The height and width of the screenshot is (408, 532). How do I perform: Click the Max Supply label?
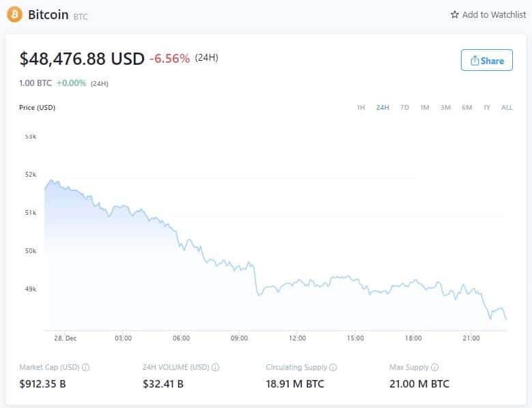click(409, 367)
